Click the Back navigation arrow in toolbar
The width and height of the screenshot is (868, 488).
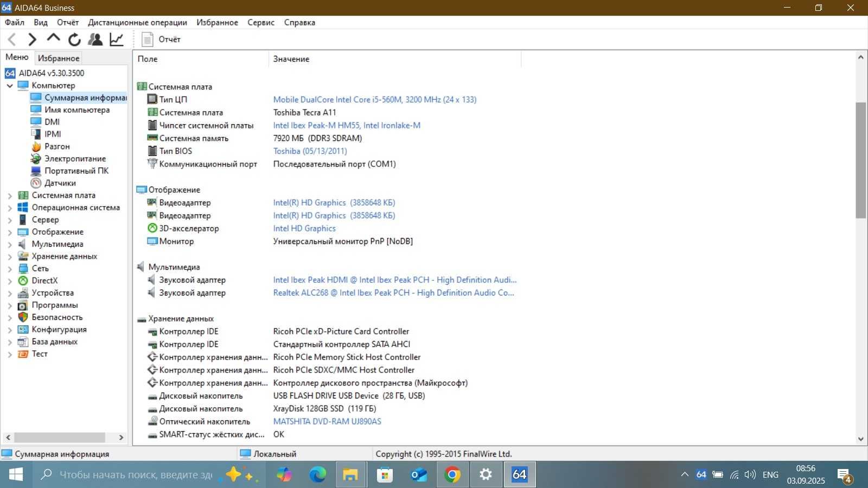point(12,39)
